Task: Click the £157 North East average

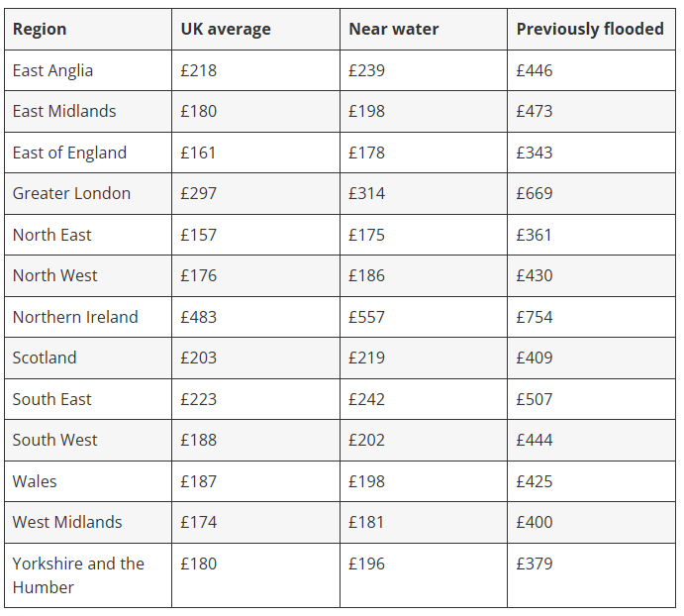Action: (x=198, y=235)
